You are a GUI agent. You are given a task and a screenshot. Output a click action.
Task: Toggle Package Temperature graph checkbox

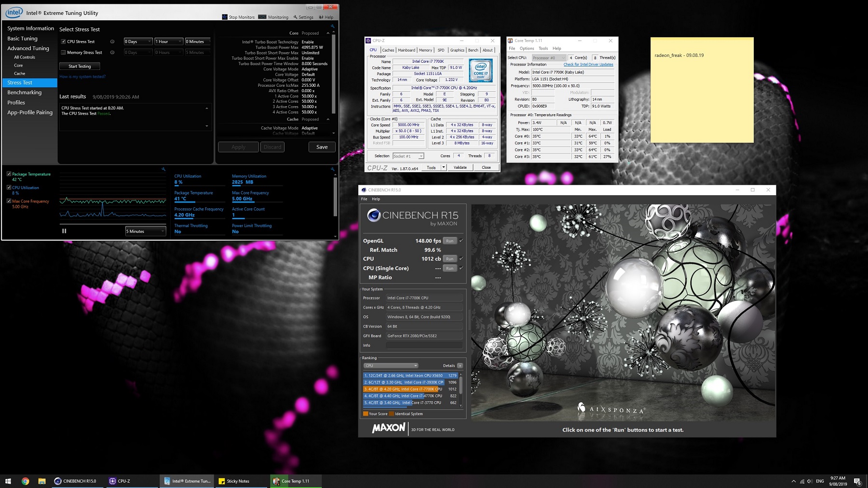[9, 174]
